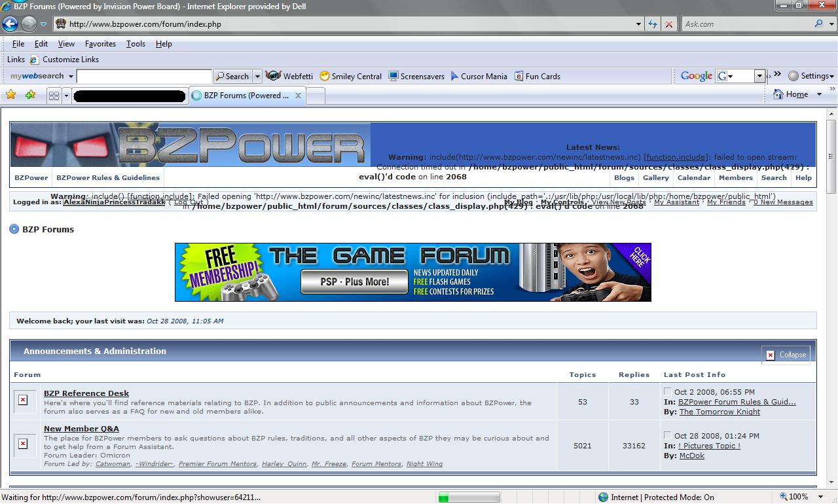Click the 0 New Messages link

coord(783,202)
